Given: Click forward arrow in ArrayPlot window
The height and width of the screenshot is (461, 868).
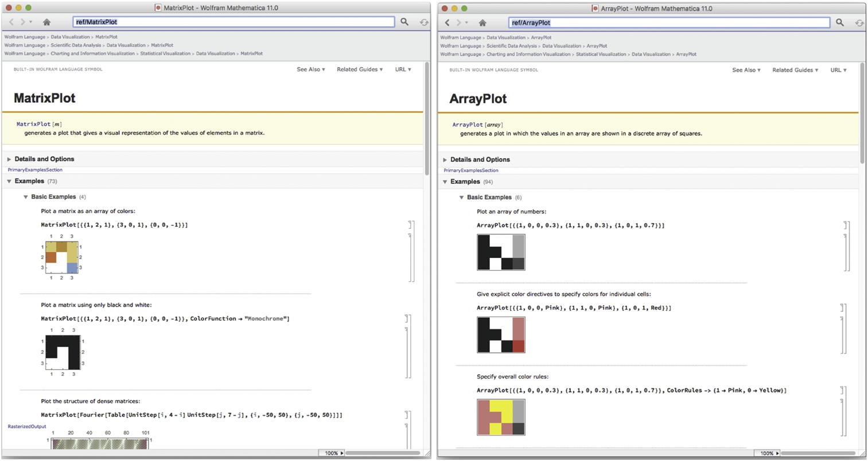Looking at the screenshot, I should pyautogui.click(x=458, y=22).
